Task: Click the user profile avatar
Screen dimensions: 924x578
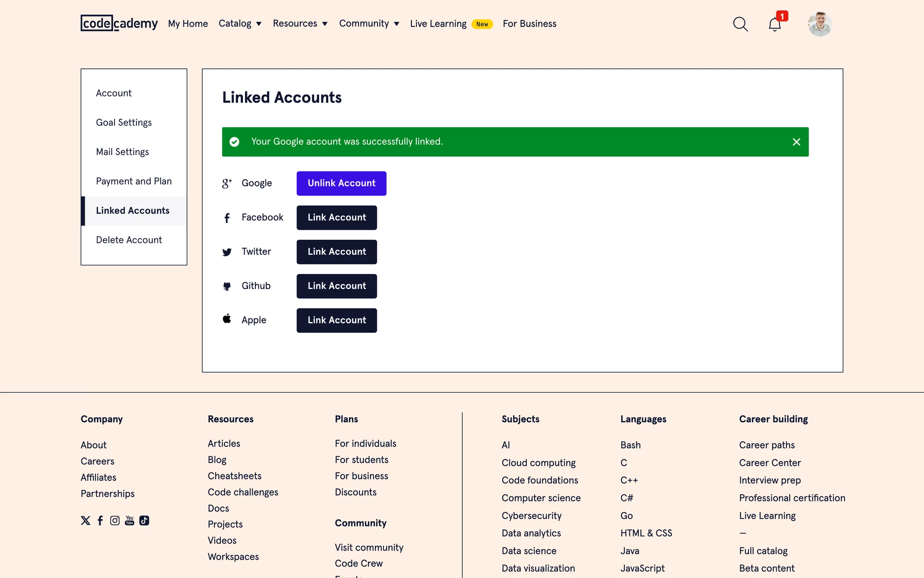Action: click(x=820, y=24)
